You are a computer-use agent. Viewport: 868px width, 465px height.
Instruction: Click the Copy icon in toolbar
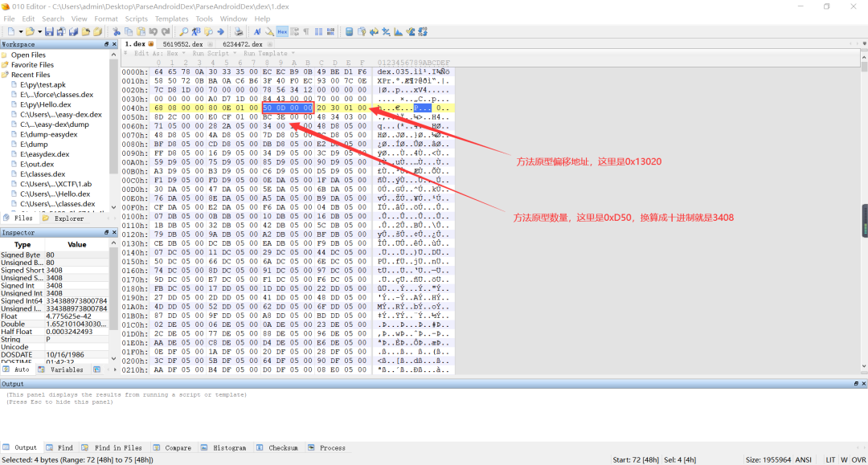pos(129,31)
